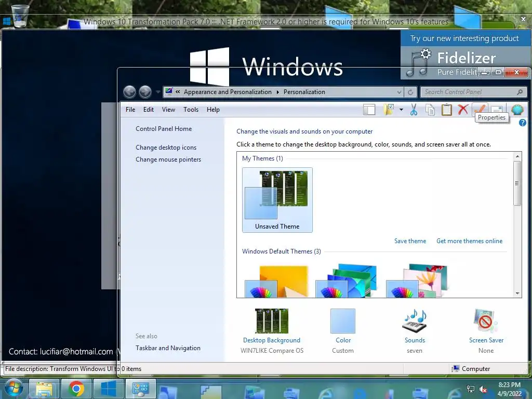Image resolution: width=532 pixels, height=399 pixels.
Task: Click the Paste clipboard icon
Action: coord(446,110)
